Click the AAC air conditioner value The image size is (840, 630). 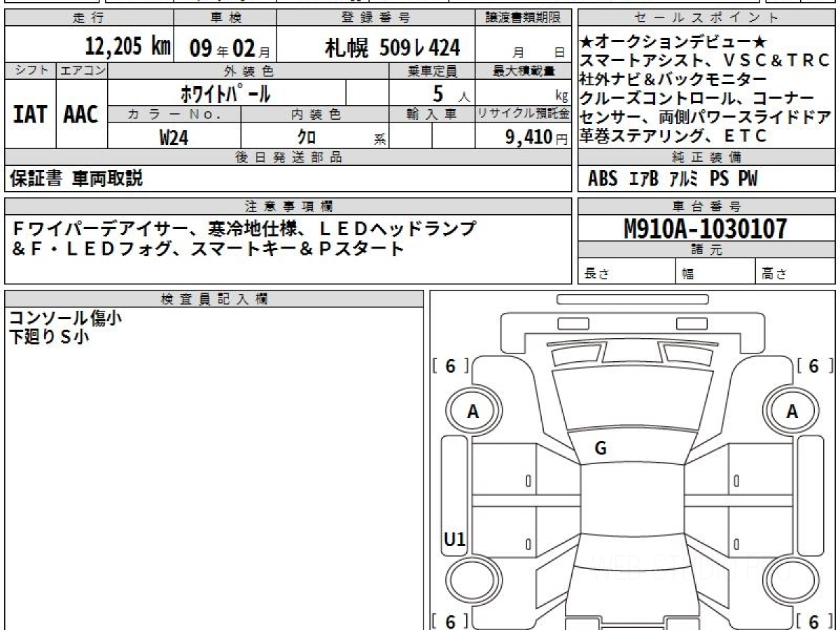coord(82,114)
